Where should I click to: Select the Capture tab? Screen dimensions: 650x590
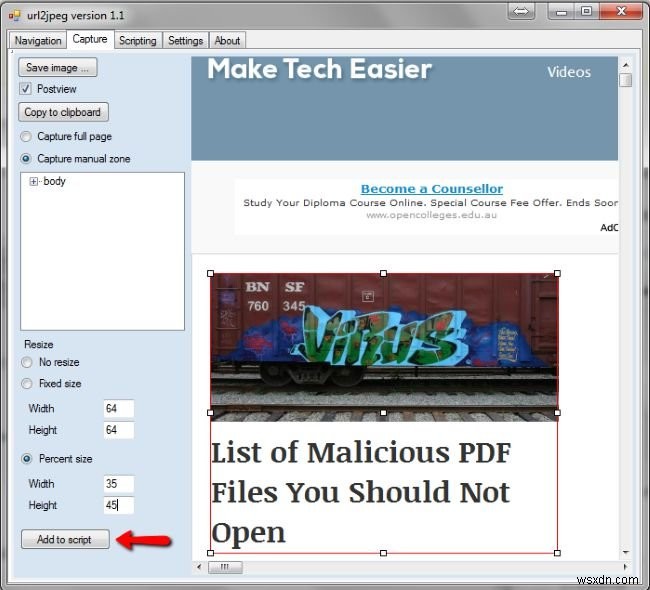pyautogui.click(x=90, y=39)
